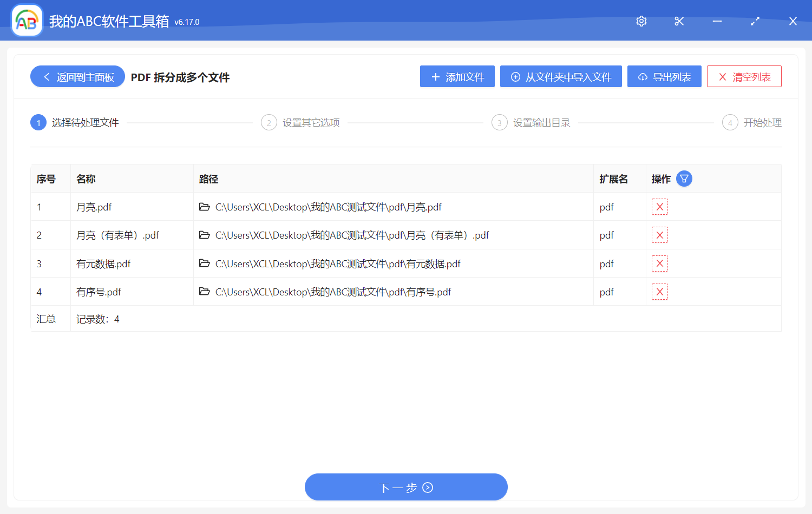
Task: Click the upload icon on 导出列表 button
Action: coord(643,76)
